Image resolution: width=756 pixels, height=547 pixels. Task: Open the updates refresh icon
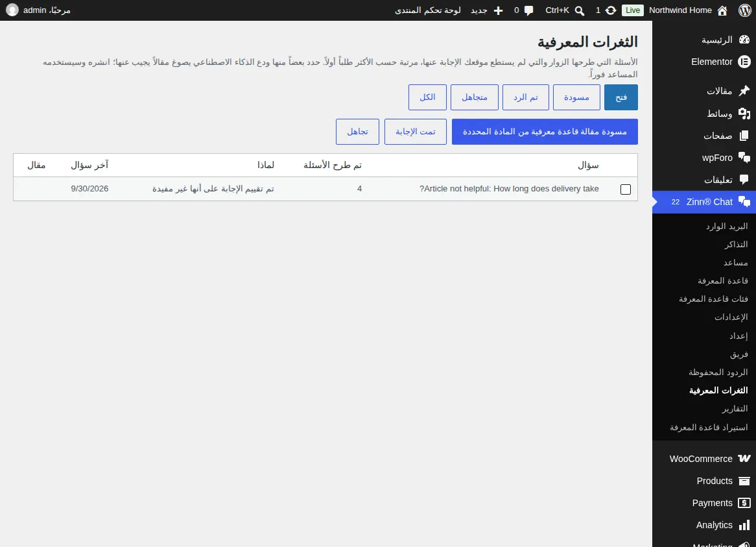610,10
